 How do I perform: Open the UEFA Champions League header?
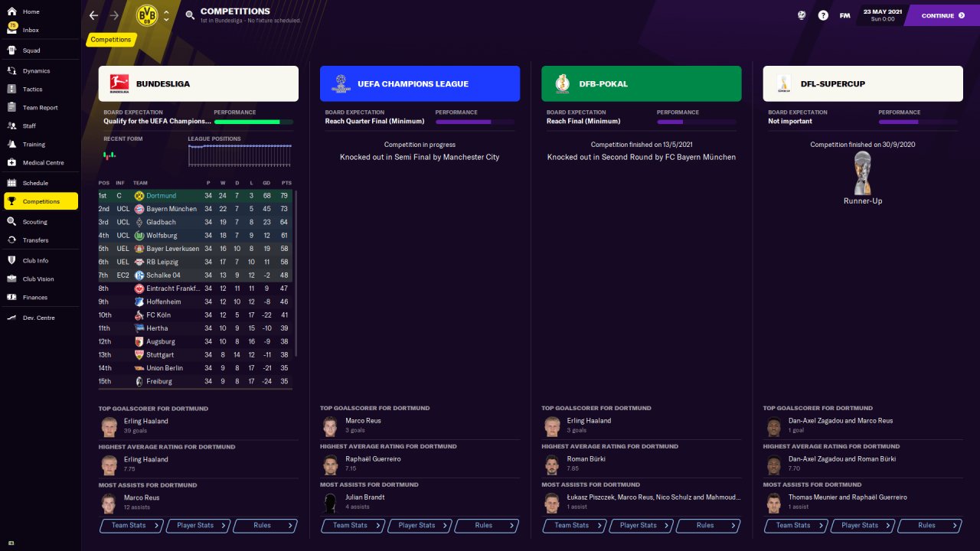pyautogui.click(x=420, y=83)
